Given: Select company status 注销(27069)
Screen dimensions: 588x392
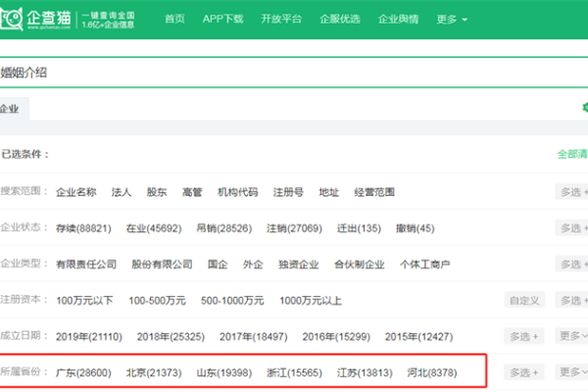Looking at the screenshot, I should [294, 228].
